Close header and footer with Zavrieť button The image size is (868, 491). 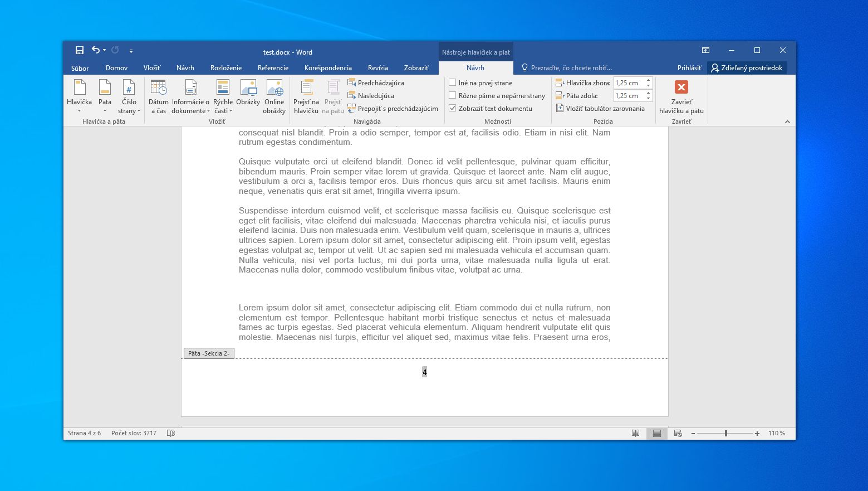pyautogui.click(x=681, y=96)
